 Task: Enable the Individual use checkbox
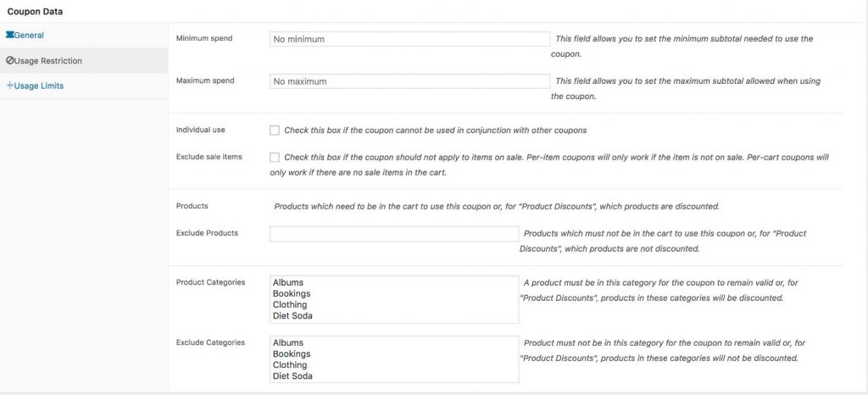pyautogui.click(x=275, y=131)
